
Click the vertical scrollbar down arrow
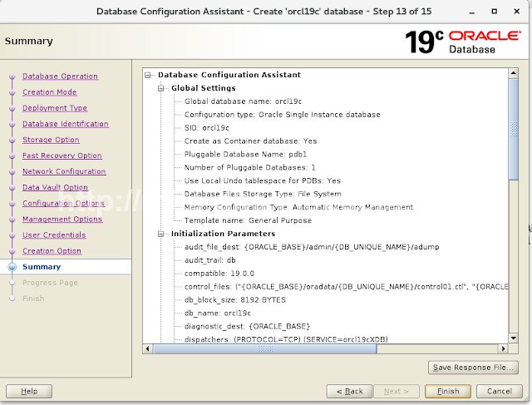[x=514, y=338]
